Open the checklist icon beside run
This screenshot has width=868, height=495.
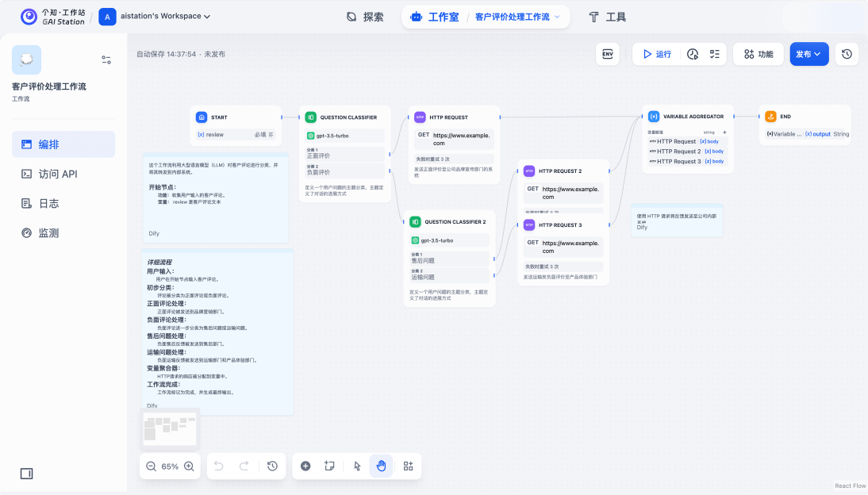pyautogui.click(x=715, y=54)
